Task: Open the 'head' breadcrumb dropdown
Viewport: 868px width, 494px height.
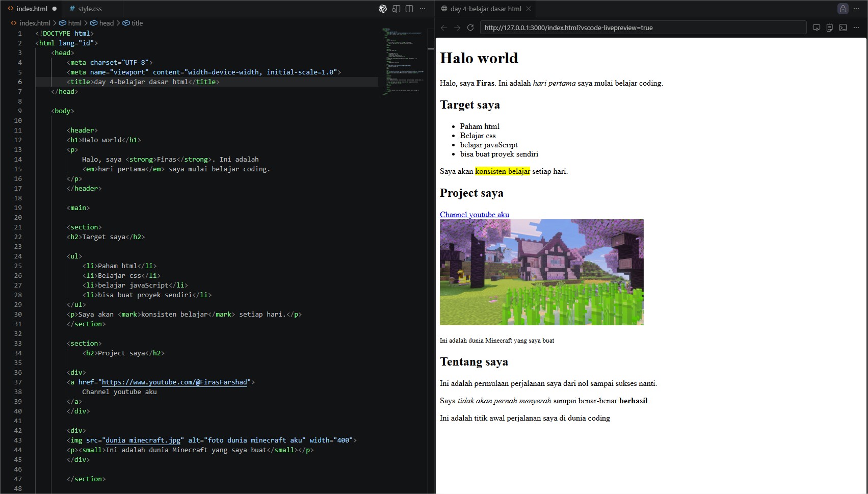Action: click(105, 23)
